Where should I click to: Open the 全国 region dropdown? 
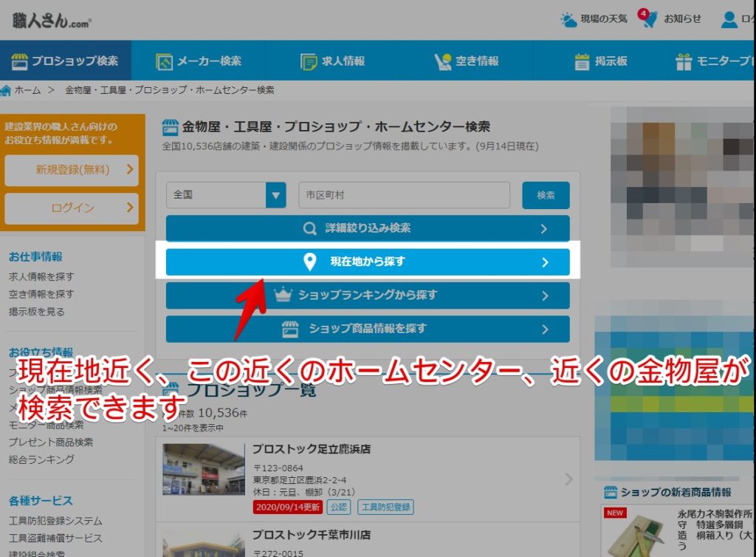click(x=225, y=194)
